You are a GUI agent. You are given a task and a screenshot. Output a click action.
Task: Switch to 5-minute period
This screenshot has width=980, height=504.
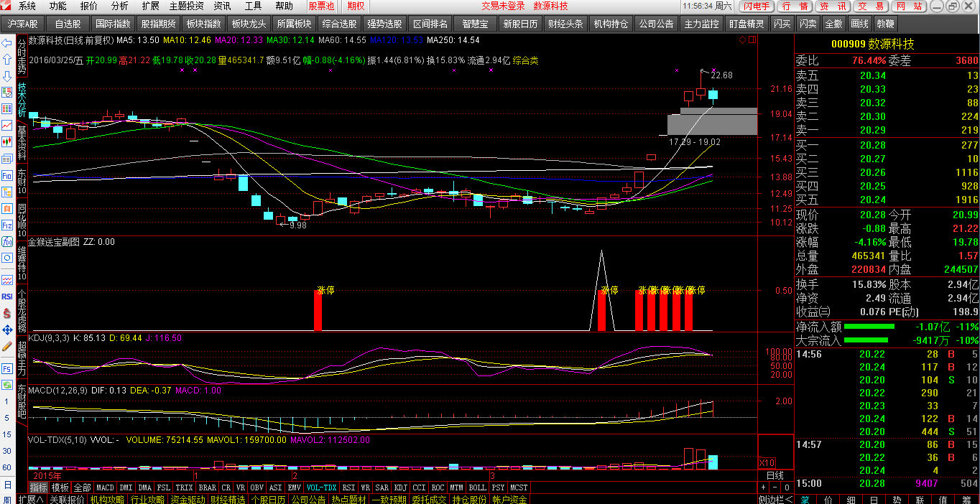pos(7,418)
